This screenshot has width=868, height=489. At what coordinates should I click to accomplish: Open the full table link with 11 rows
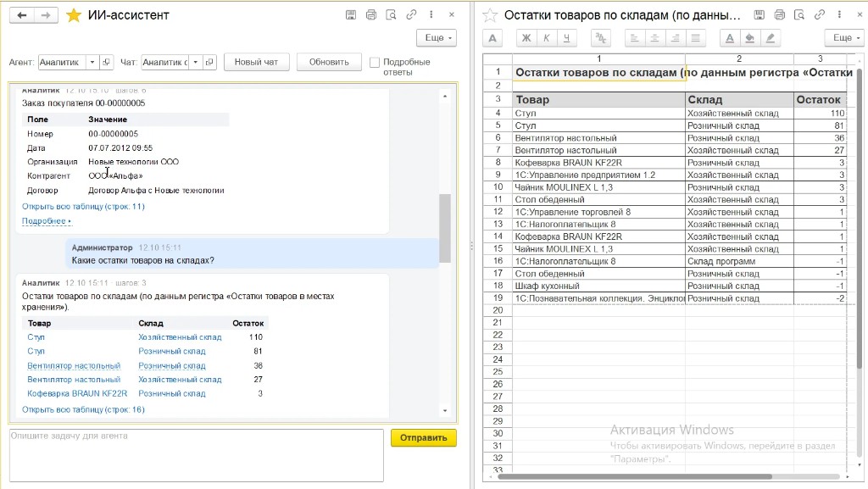(x=83, y=206)
